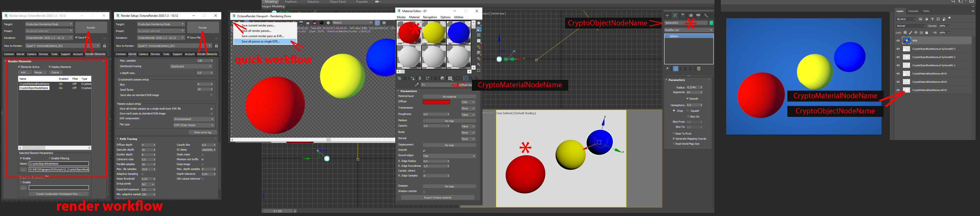Image resolution: width=980 pixels, height=216 pixels.
Task: Open the Normal blend mode dropdown
Action: 911,26
